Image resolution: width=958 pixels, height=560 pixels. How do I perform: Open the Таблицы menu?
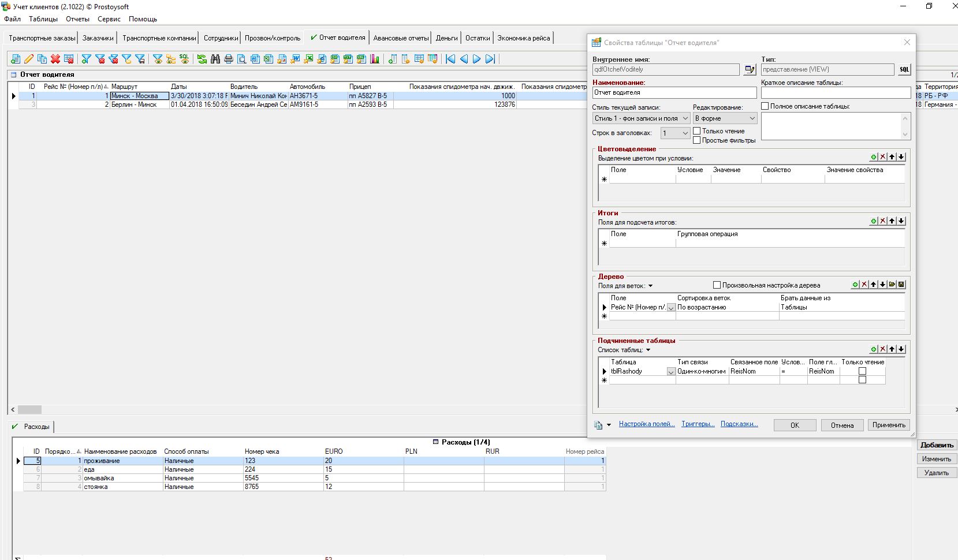[43, 19]
